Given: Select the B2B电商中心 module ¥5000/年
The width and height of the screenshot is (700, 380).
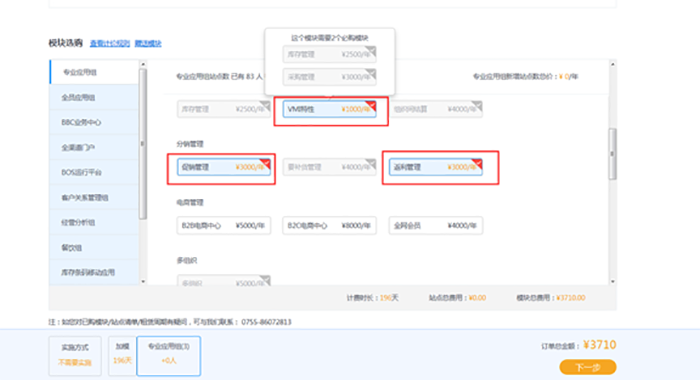Looking at the screenshot, I should [224, 226].
